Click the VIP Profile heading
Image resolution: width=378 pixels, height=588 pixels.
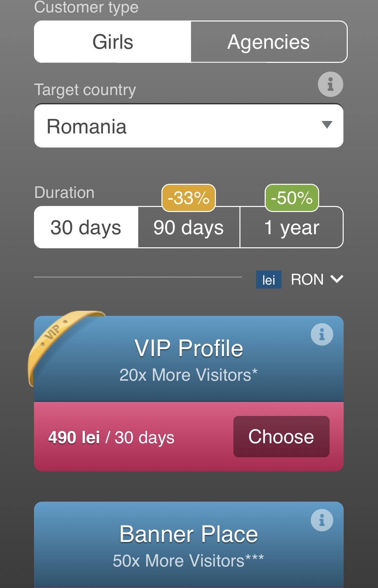(189, 348)
